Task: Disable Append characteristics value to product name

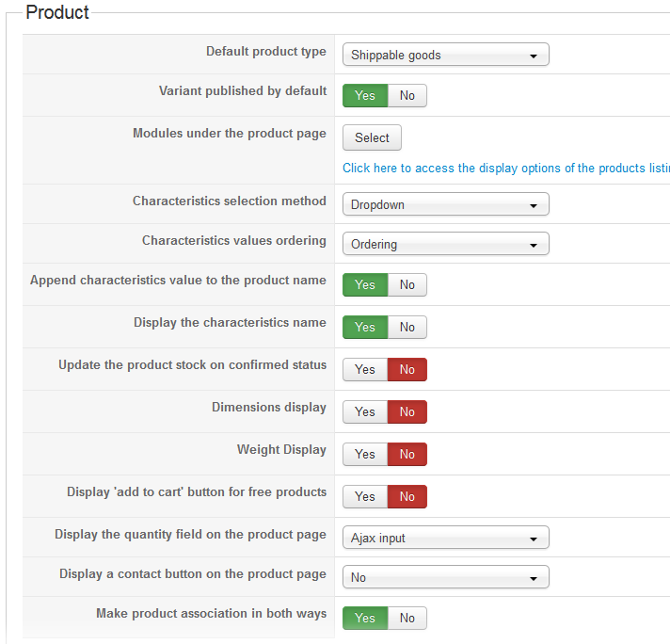Action: coord(407,284)
